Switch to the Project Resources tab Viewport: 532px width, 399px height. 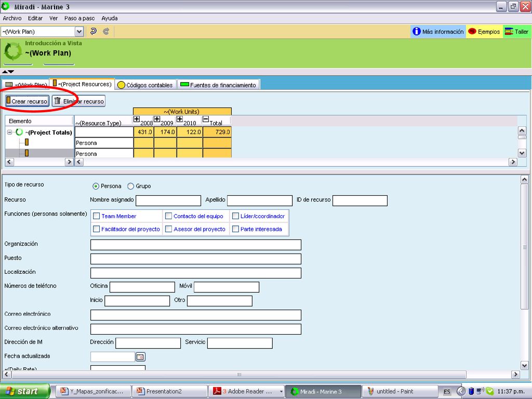click(x=82, y=84)
